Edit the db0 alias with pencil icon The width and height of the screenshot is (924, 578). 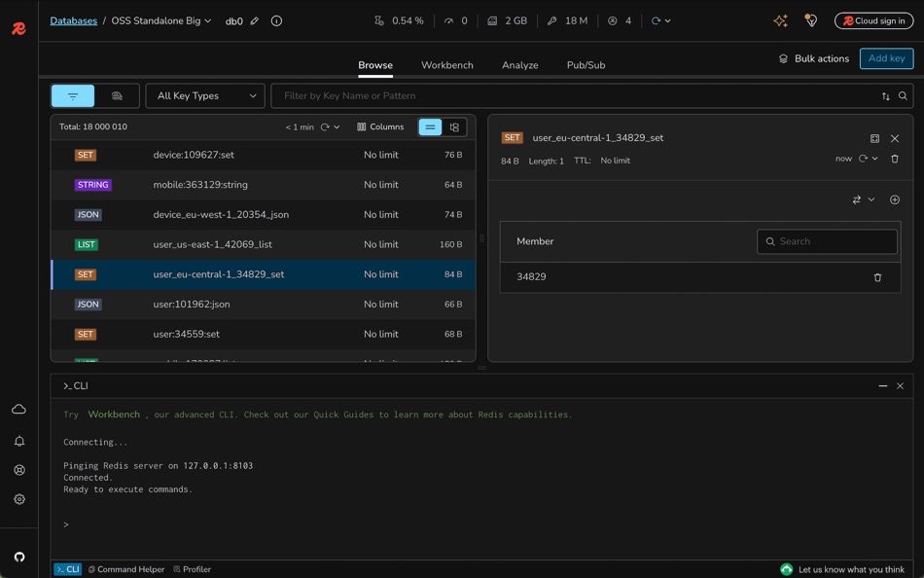[255, 20]
